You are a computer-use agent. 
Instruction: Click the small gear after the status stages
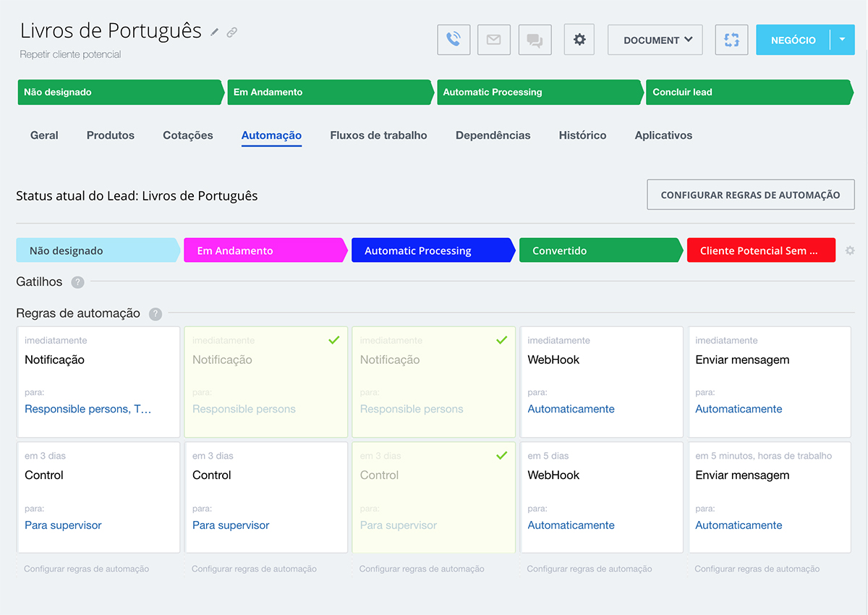[850, 250]
